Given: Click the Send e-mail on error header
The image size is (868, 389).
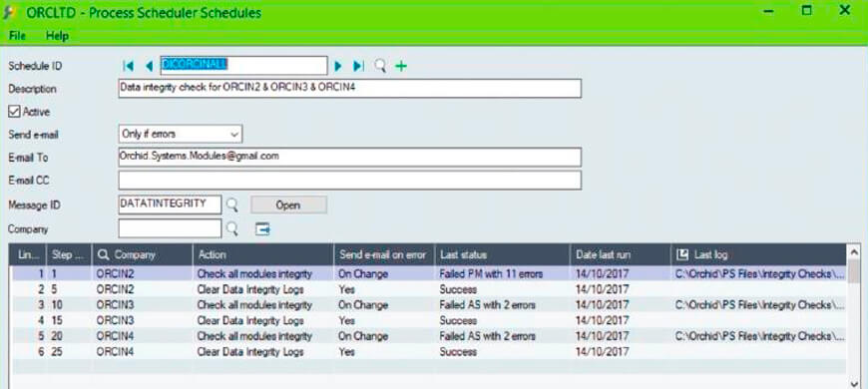Looking at the screenshot, I should 384,254.
